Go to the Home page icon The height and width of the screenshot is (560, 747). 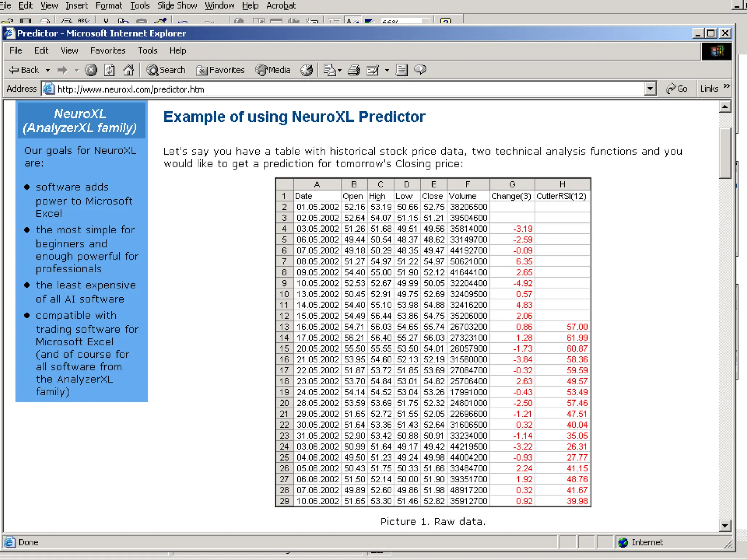[128, 70]
